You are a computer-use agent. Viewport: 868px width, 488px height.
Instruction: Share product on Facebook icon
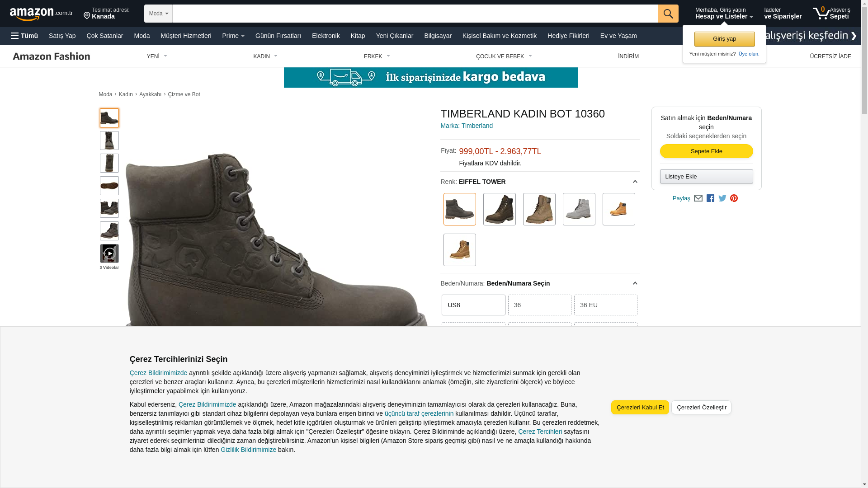[710, 198]
